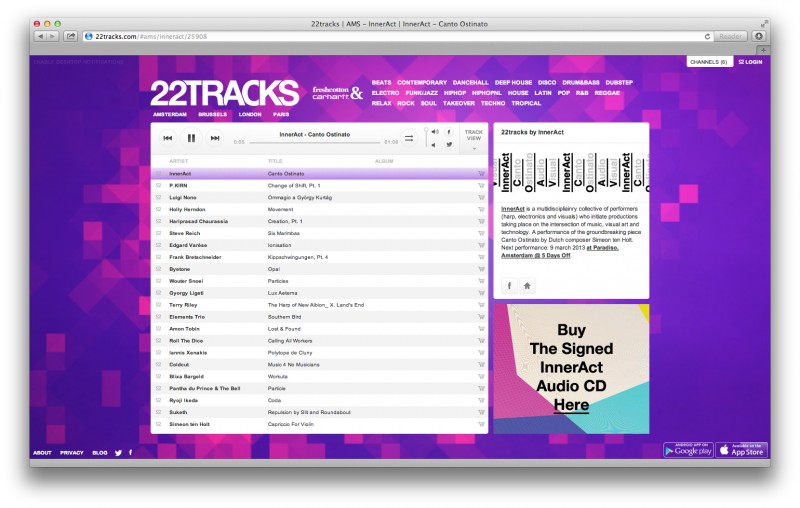This screenshot has width=800, height=508.
Task: Click the cart icon for Canto Ostinato
Action: pos(481,174)
